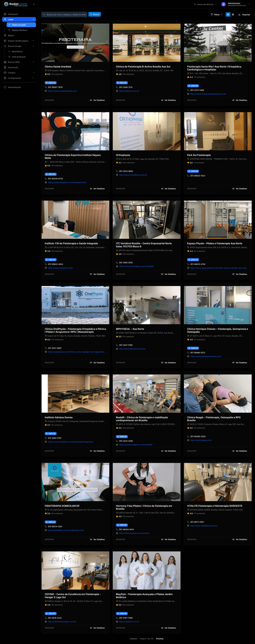Click CNPJ (2) badge on Clínica Henrique Chaves
The width and height of the screenshot is (255, 644).
click(193, 348)
